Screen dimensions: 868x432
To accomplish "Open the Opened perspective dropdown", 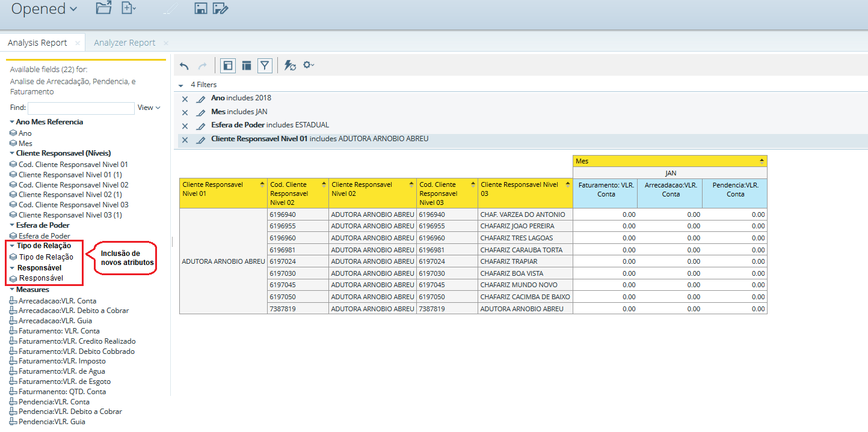I will (44, 8).
